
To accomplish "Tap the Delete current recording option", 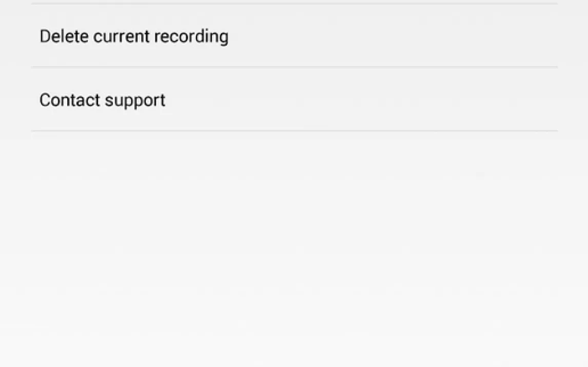I will coord(134,36).
